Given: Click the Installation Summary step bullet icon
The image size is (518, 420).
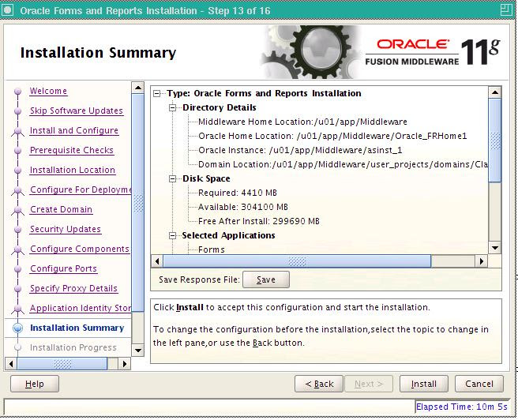Looking at the screenshot, I should coord(18,328).
